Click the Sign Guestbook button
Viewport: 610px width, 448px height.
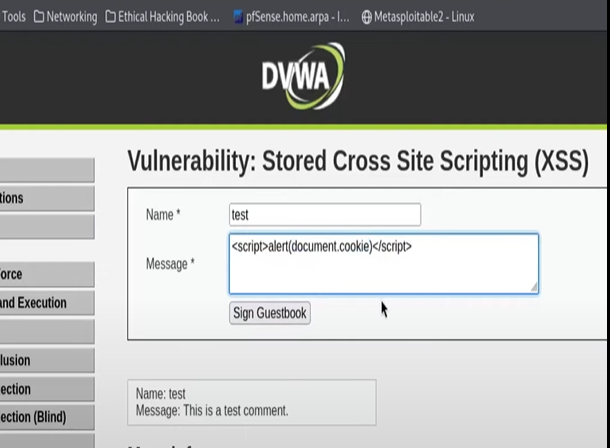[x=270, y=313]
